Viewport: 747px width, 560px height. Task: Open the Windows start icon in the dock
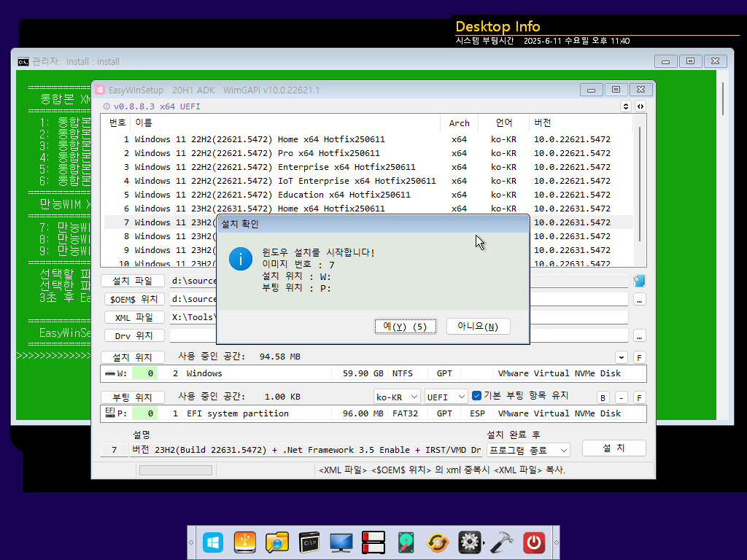tap(212, 542)
